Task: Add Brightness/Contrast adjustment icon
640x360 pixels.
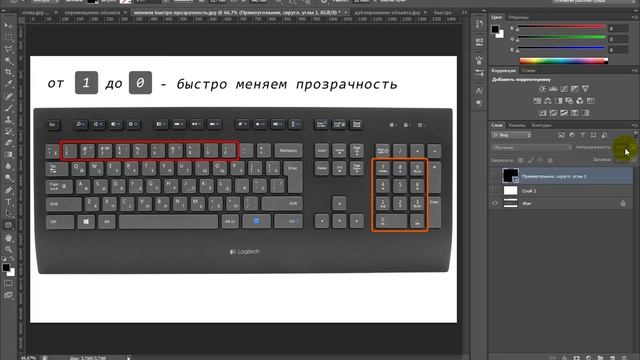Action: [542, 89]
